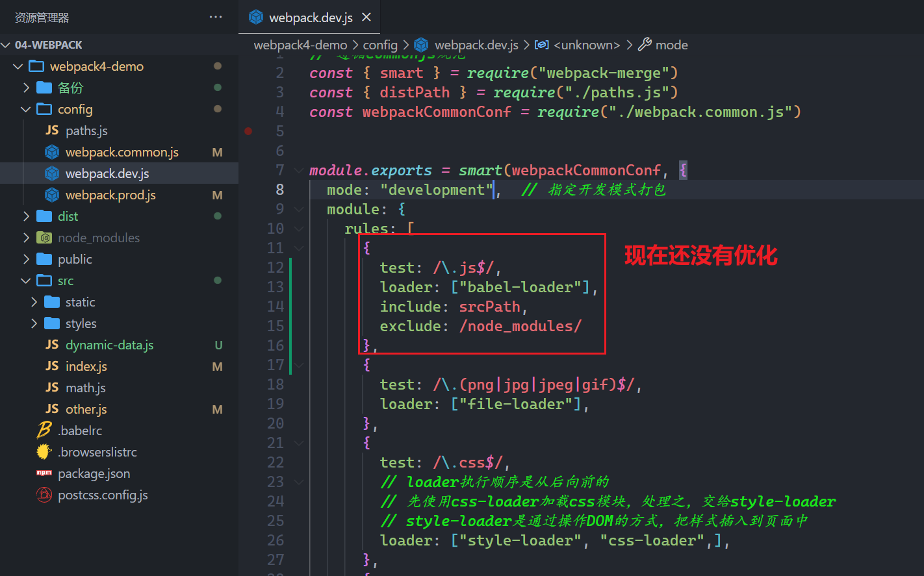Click the Babel icon beside .babelrc
Viewport: 924px width, 576px height.
click(44, 430)
